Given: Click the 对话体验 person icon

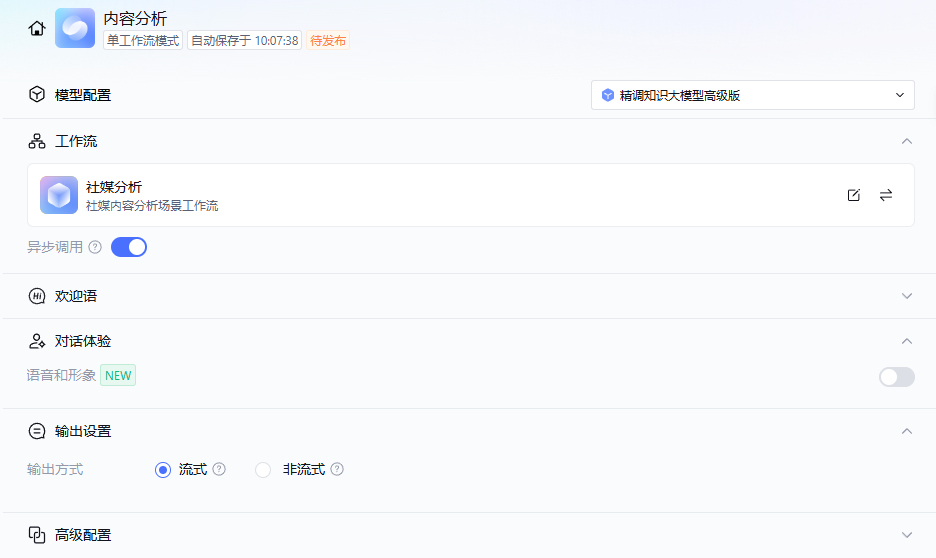Looking at the screenshot, I should click(x=37, y=341).
